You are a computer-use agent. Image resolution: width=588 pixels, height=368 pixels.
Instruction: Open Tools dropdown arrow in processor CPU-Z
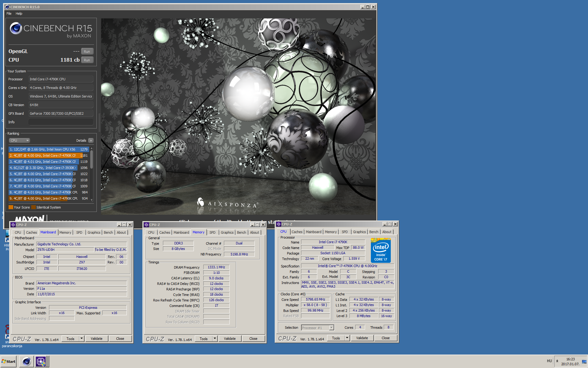pyautogui.click(x=347, y=338)
